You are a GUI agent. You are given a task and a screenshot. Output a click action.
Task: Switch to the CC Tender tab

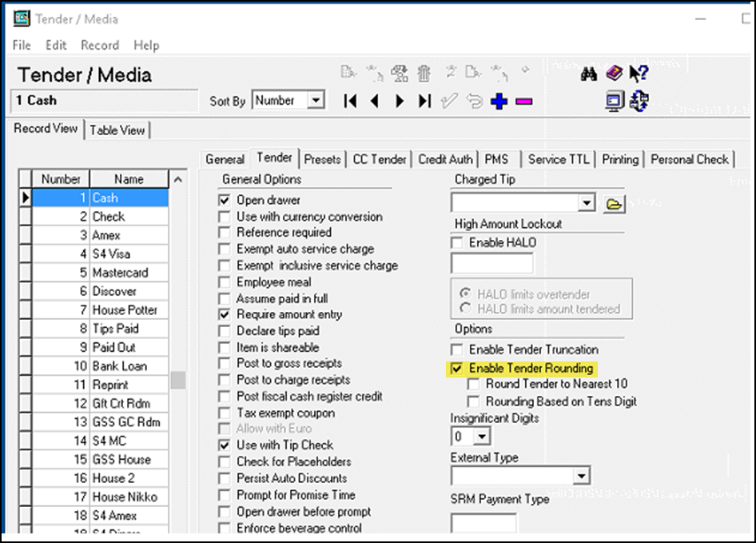tap(380, 159)
